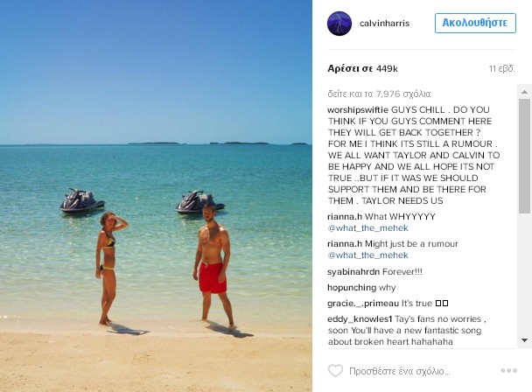The height and width of the screenshot is (392, 532).
Task: Open the eddy_knowles1 commenter profile
Action: 360,319
